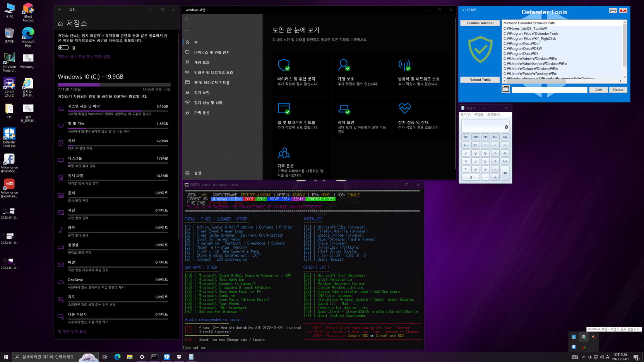Go back in the 설정 window
This screenshot has width=644, height=362.
point(60,10)
